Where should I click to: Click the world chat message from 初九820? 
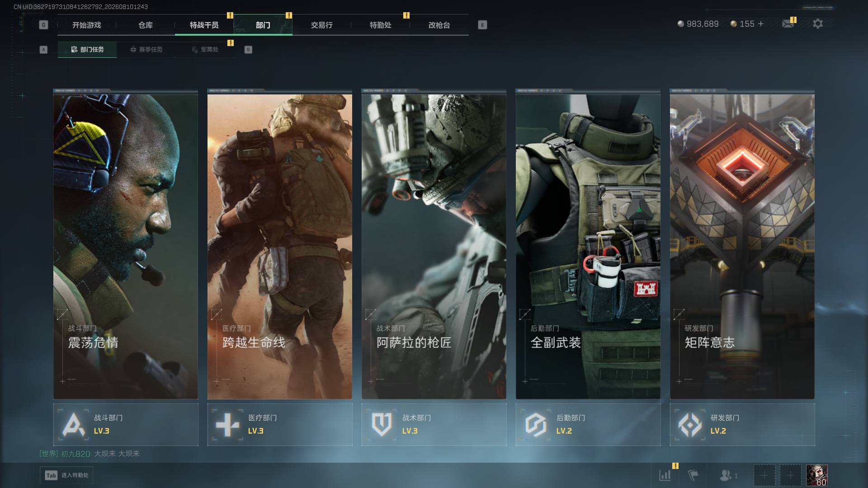click(x=90, y=454)
